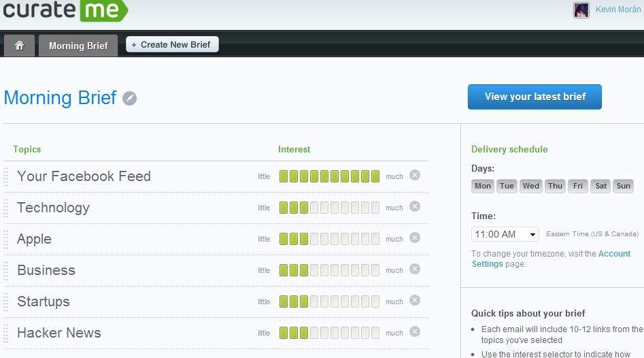Click Kevin Morán's profile avatar

(x=581, y=10)
